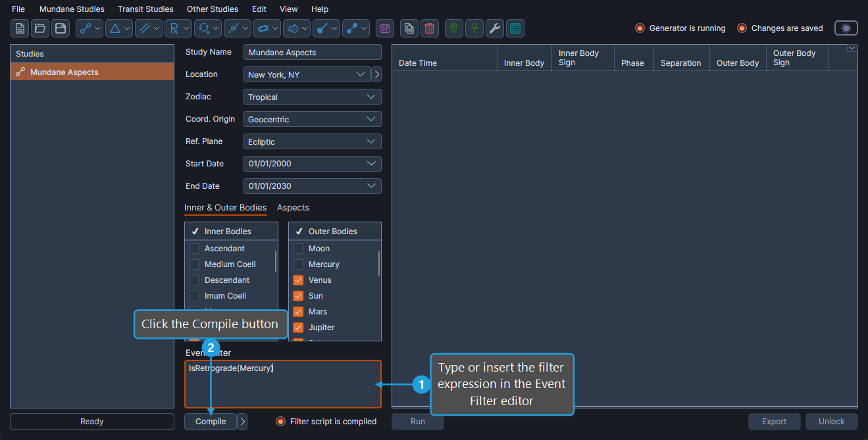Toggle all with the Inner Bodies header checkmark
This screenshot has width=868, height=440.
[x=195, y=232]
